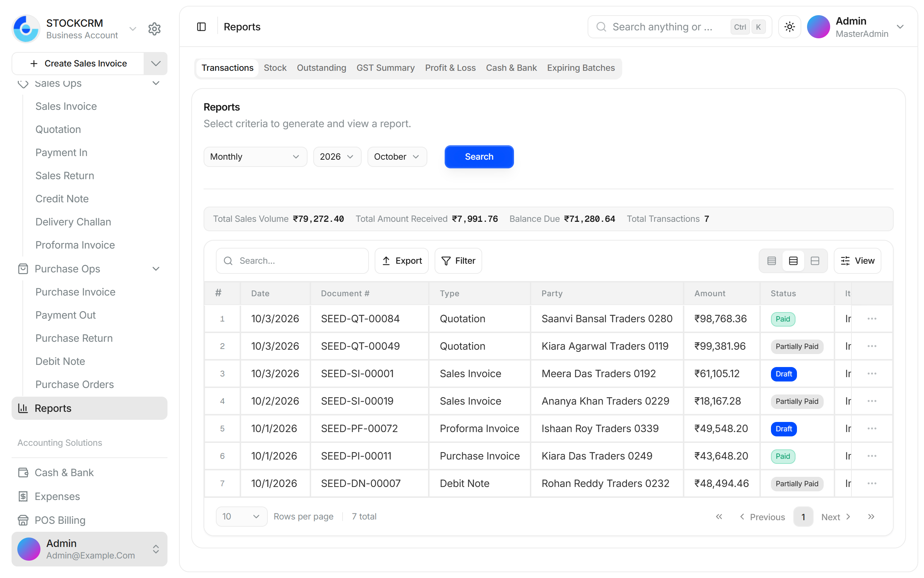This screenshot has height=578, width=924.
Task: Click the Export button
Action: 401,261
